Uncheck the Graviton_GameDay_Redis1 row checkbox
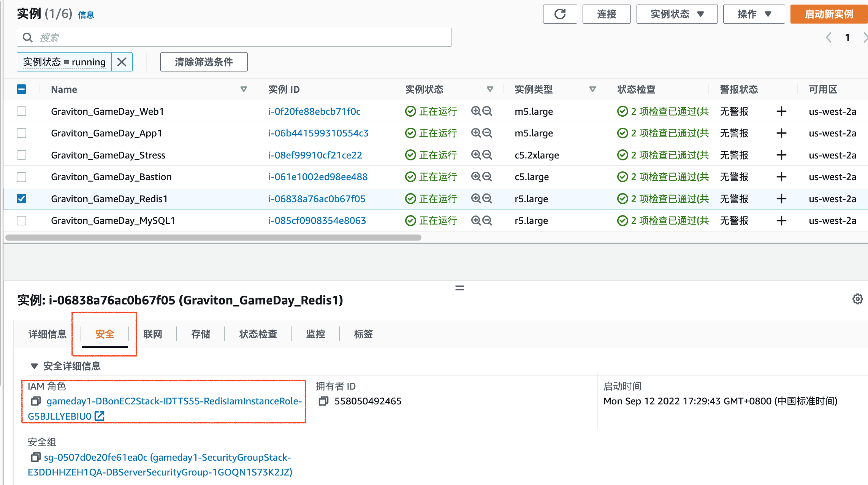 click(x=22, y=199)
